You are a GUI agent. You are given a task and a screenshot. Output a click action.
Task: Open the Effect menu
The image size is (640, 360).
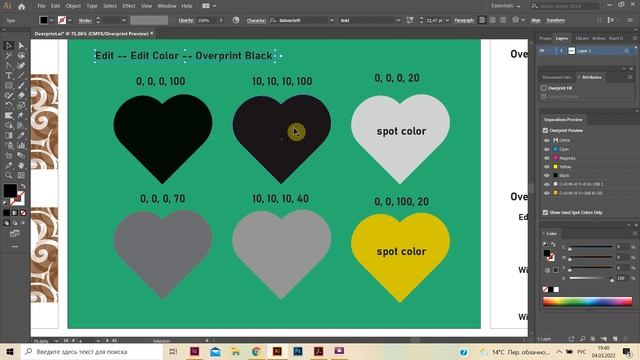coord(129,6)
